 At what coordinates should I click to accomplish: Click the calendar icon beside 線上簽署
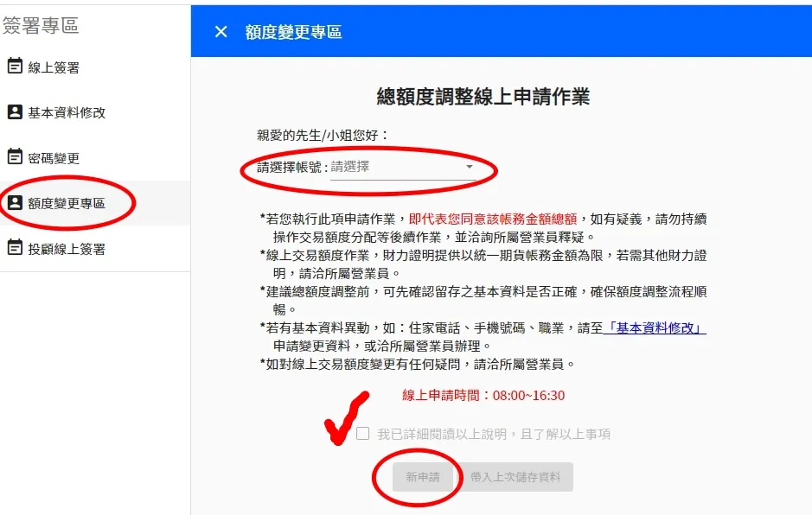15,67
